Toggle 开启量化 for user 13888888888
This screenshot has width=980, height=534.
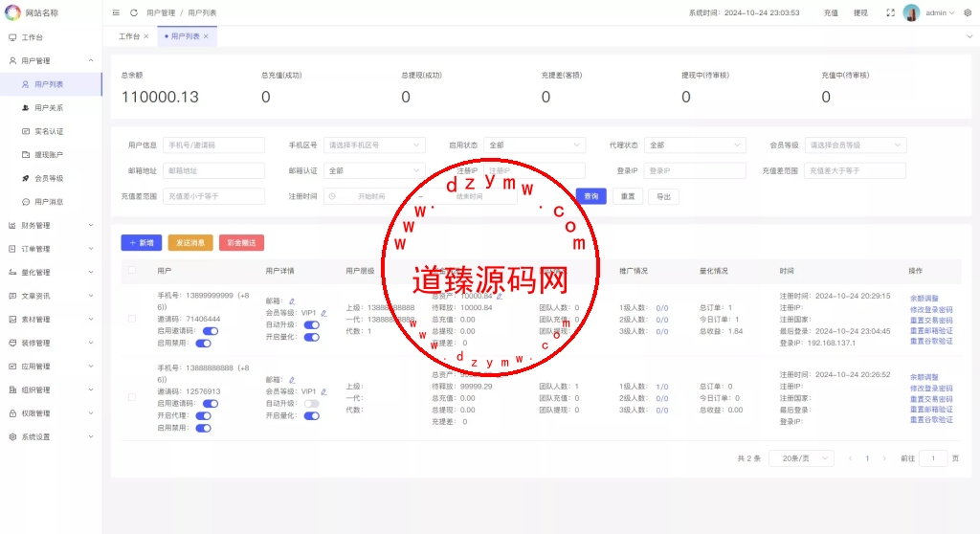[x=311, y=416]
